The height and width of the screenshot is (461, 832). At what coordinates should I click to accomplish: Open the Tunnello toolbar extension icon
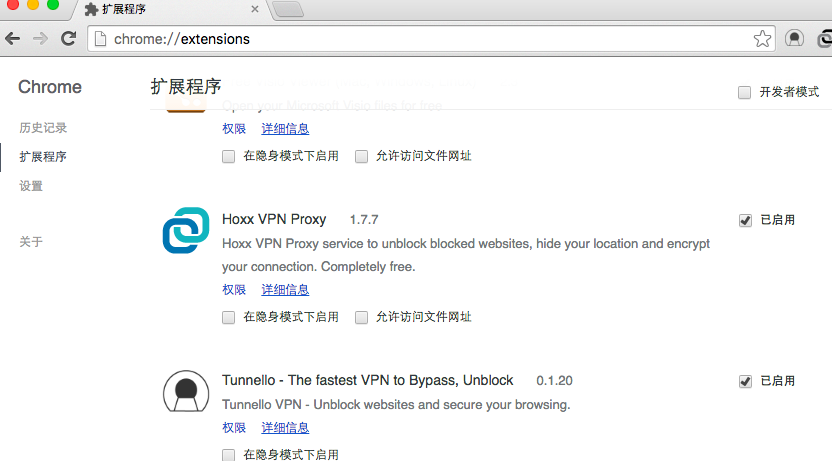794,39
